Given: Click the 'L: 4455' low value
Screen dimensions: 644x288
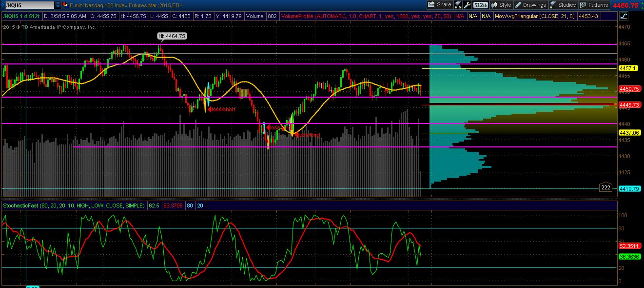Looking at the screenshot, I should 159,16.
